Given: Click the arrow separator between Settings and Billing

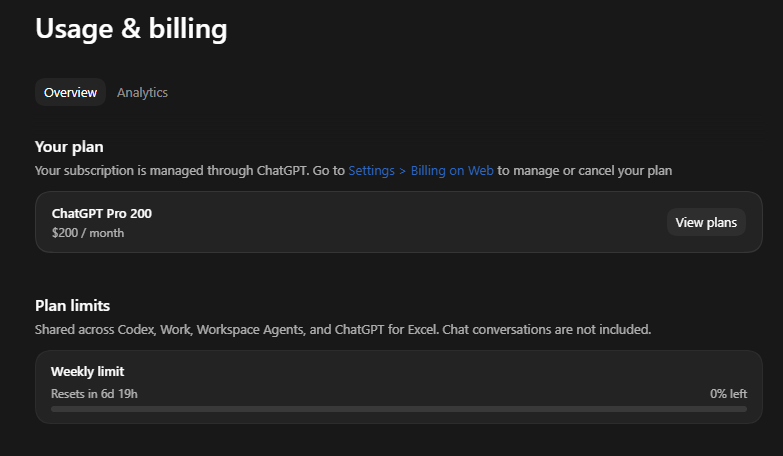Looking at the screenshot, I should [x=402, y=171].
